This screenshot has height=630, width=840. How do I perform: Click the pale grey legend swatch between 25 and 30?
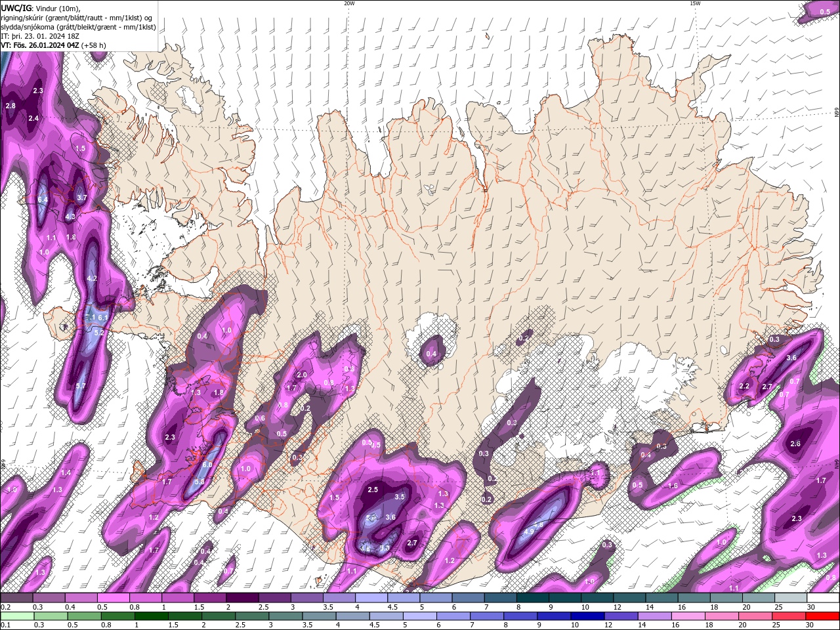[x=791, y=598]
